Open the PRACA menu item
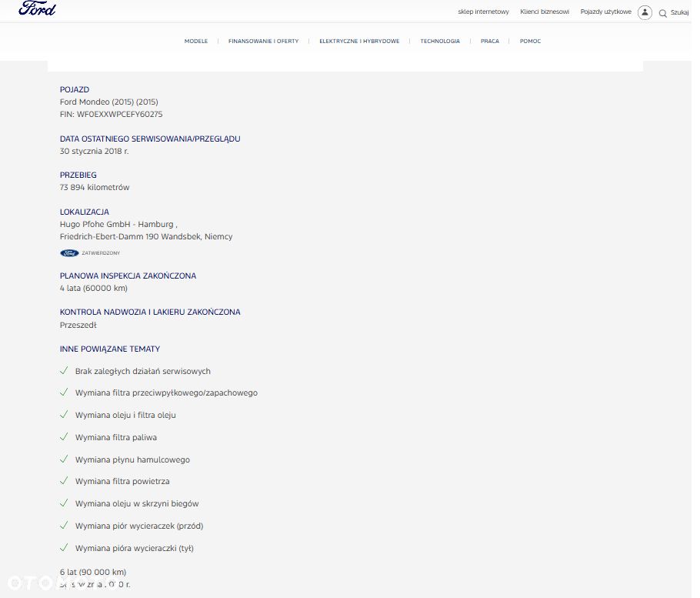The width and height of the screenshot is (700, 598). tap(490, 41)
